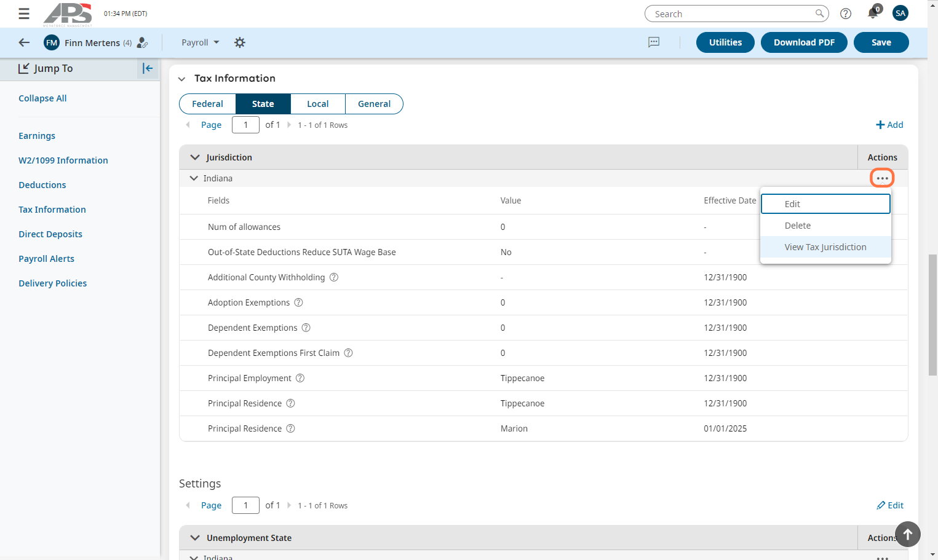Add a new state tax jurisdiction
This screenshot has height=560, width=938.
coord(889,125)
